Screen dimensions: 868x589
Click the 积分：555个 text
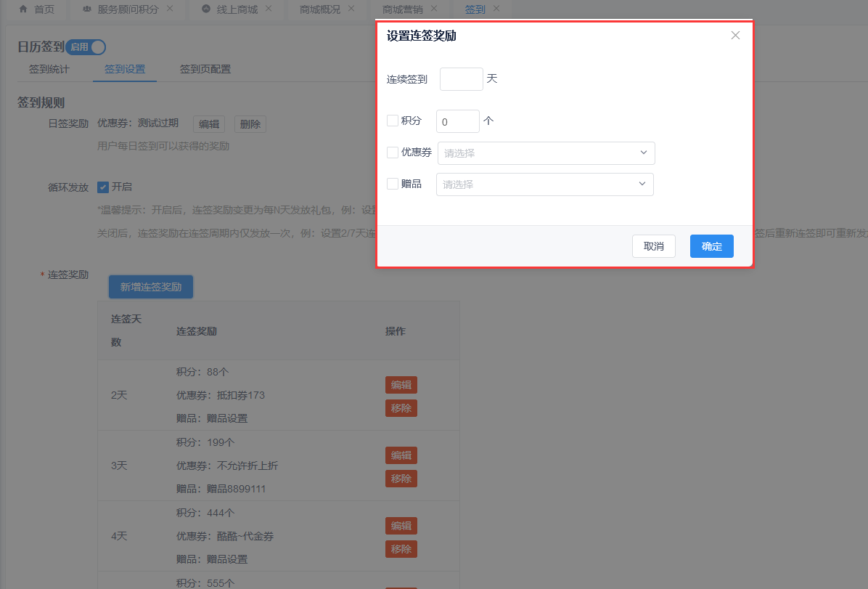(x=205, y=583)
